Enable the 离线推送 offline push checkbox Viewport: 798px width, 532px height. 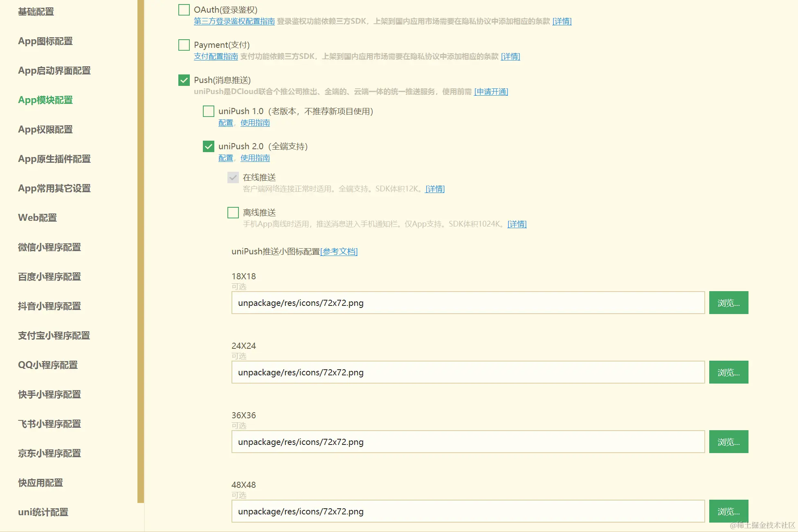pyautogui.click(x=233, y=213)
